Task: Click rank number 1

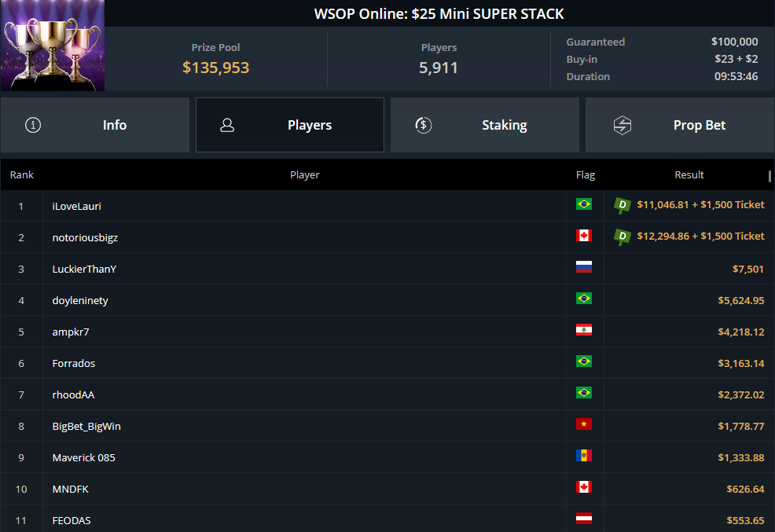Action: click(x=20, y=206)
